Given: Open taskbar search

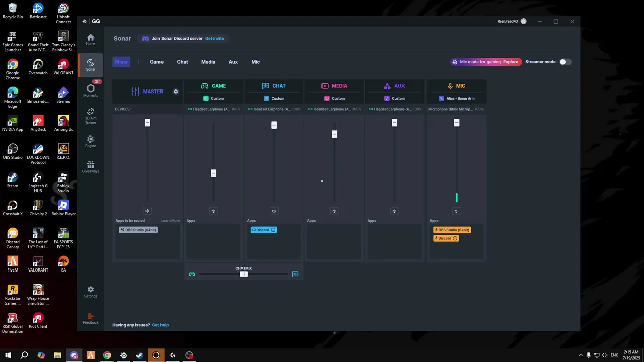Looking at the screenshot, I should coord(24,355).
